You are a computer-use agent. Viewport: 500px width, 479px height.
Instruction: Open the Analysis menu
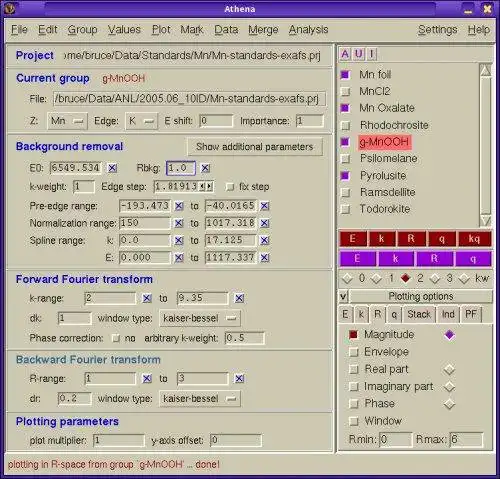tap(308, 30)
